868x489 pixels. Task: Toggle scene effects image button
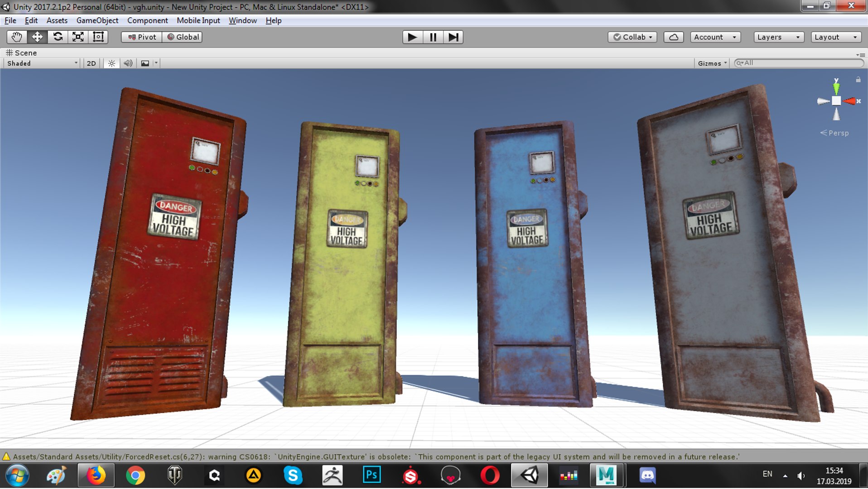145,63
